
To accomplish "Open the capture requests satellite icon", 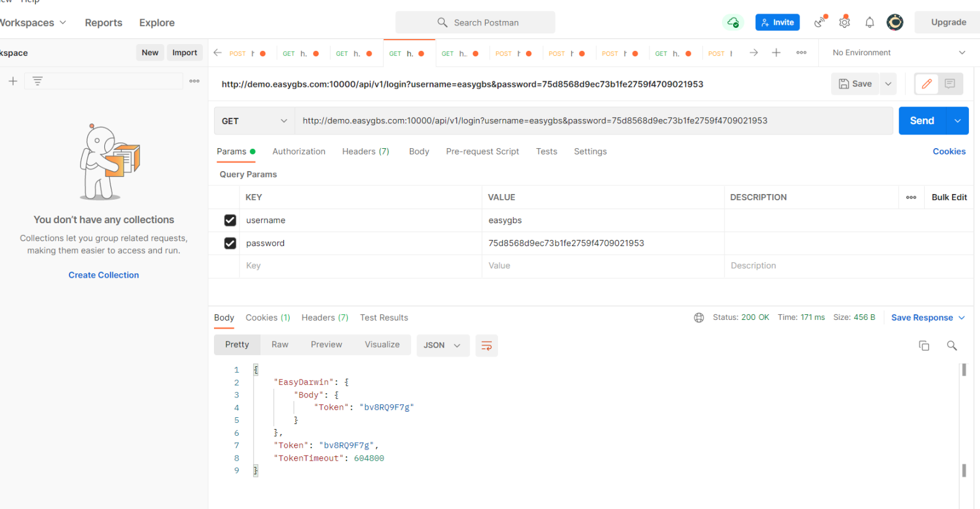I will coord(821,22).
